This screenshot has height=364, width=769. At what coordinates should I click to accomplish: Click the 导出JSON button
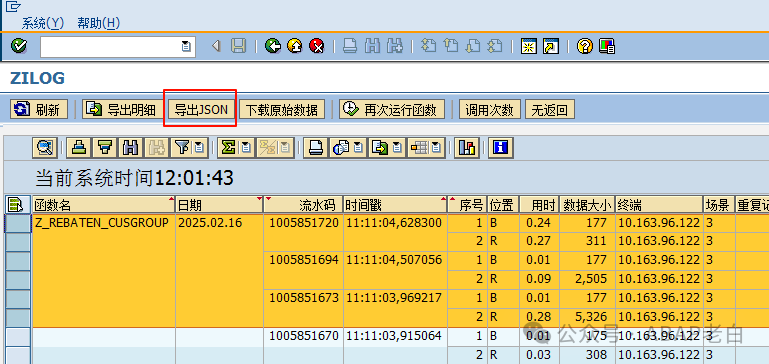pyautogui.click(x=202, y=109)
